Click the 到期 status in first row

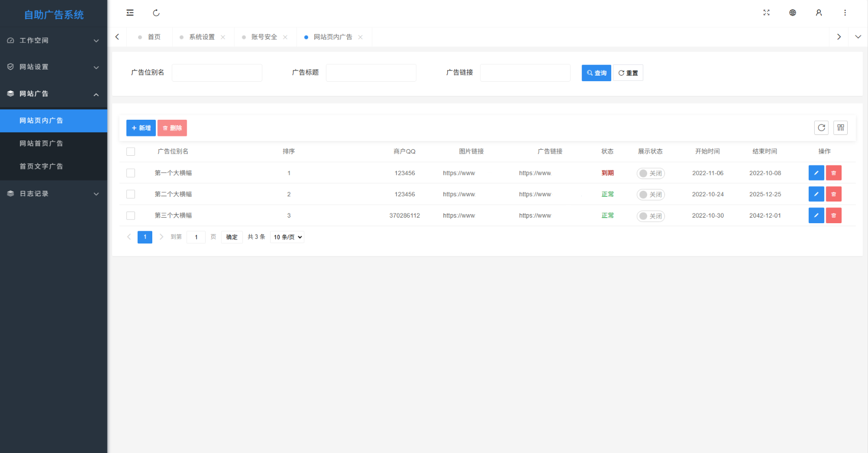click(608, 173)
